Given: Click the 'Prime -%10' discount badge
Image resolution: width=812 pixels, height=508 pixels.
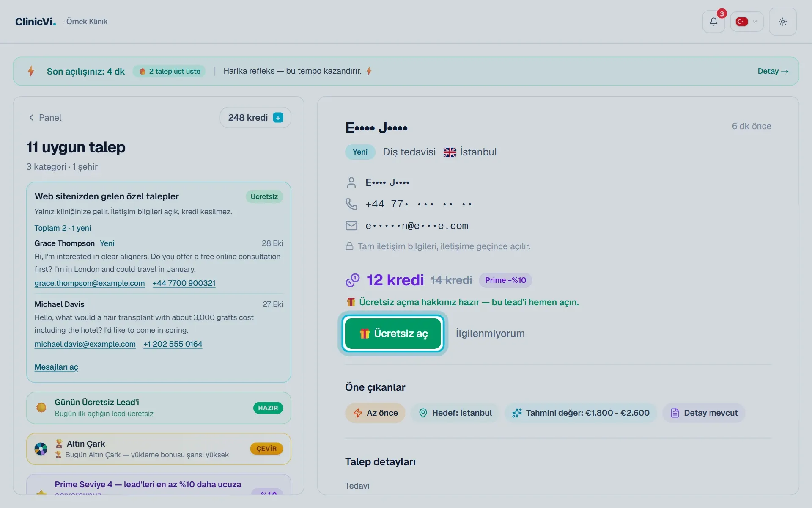Looking at the screenshot, I should 505,280.
